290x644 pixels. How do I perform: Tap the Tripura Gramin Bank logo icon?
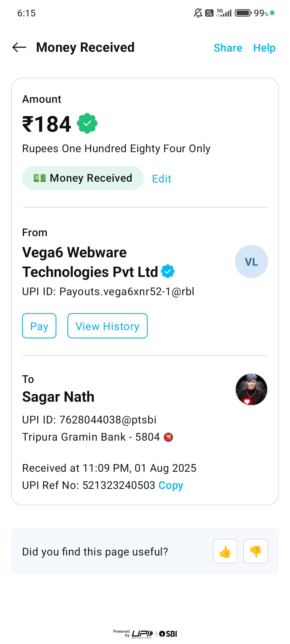pos(168,437)
